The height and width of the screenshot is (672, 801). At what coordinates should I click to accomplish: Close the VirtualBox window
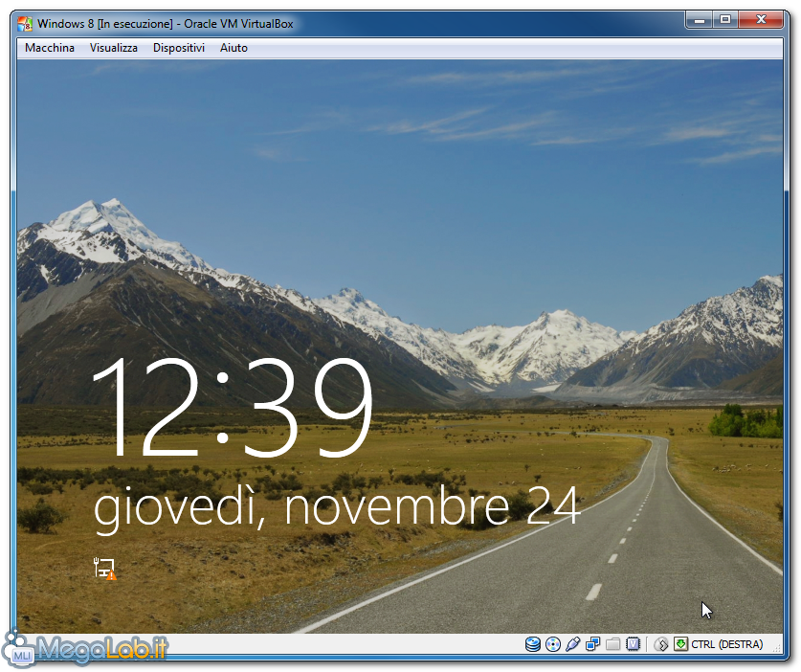click(761, 20)
